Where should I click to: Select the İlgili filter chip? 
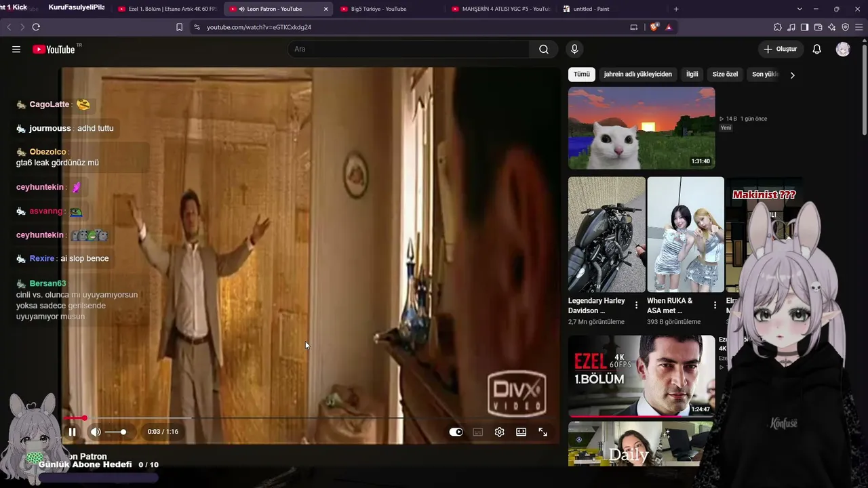[692, 75]
